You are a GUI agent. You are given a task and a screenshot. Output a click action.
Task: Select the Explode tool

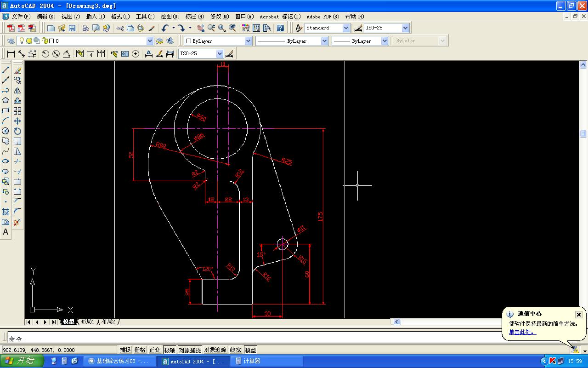pyautogui.click(x=17, y=222)
